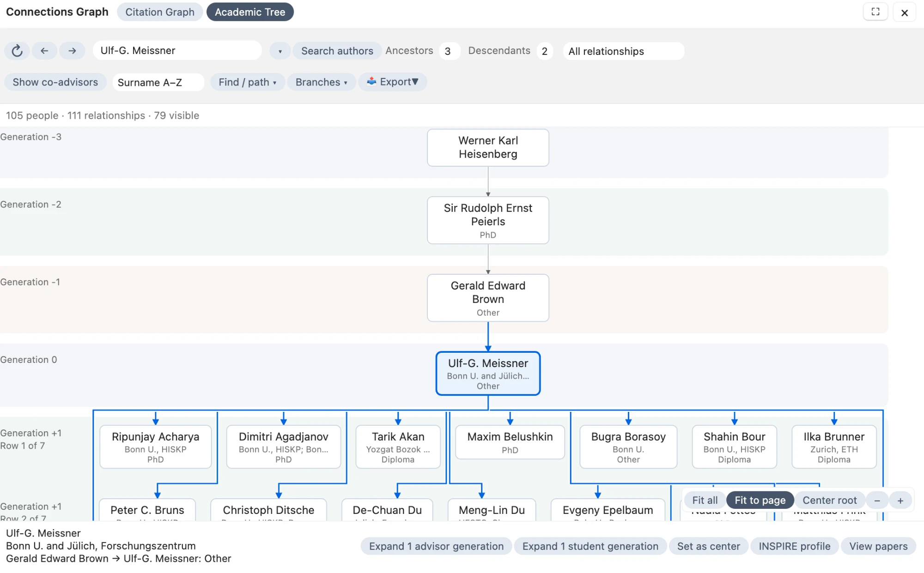Viewport: 924px width, 573px height.
Task: Click the Descendants count field
Action: (x=545, y=51)
